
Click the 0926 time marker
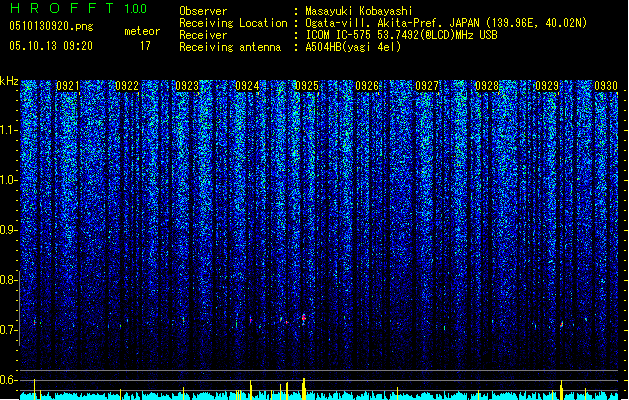[x=367, y=86]
